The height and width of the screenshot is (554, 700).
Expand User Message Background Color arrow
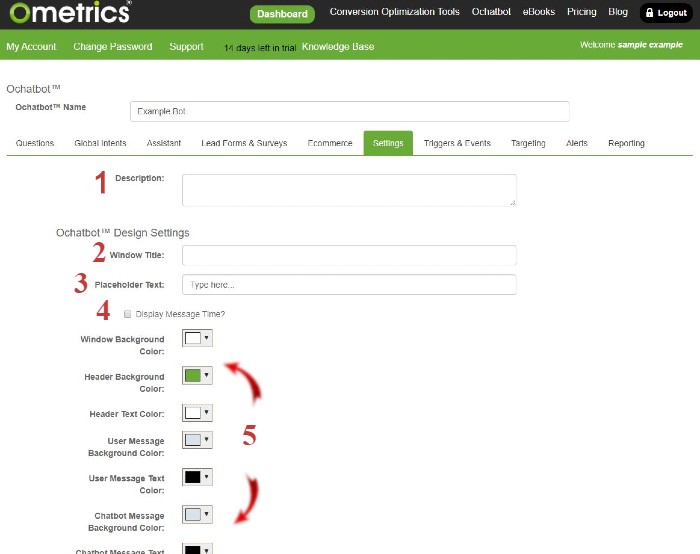pos(206,440)
